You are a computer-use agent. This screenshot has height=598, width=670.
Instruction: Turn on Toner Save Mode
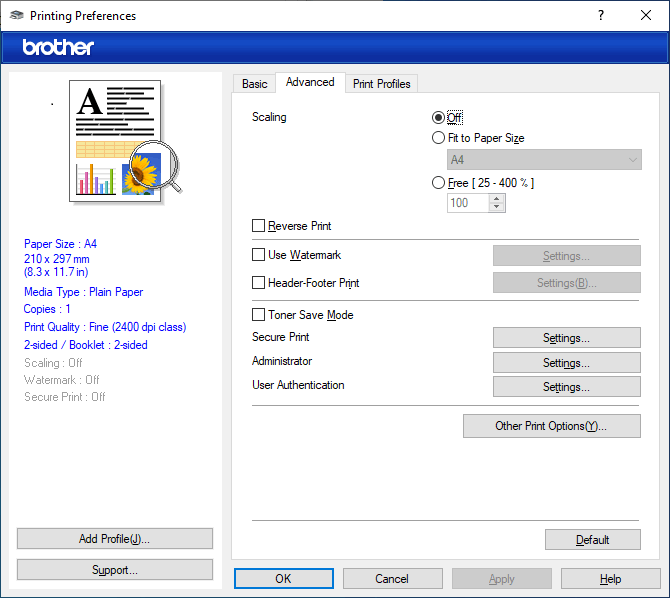click(x=259, y=315)
